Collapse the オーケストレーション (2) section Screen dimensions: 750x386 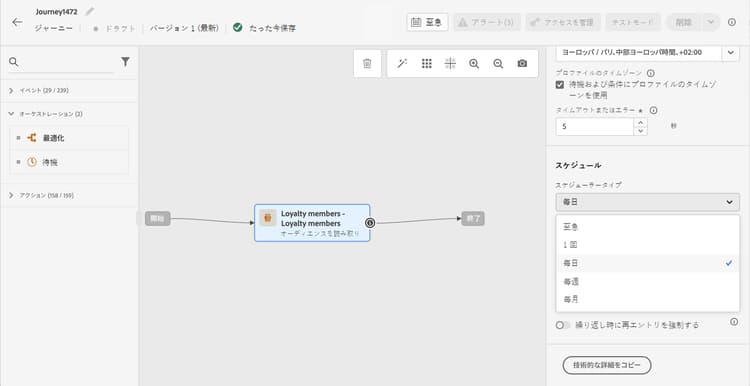coord(69,114)
